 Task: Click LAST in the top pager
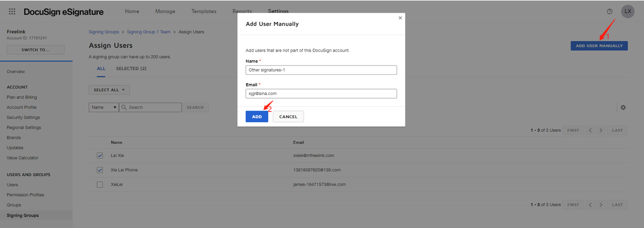(x=617, y=130)
